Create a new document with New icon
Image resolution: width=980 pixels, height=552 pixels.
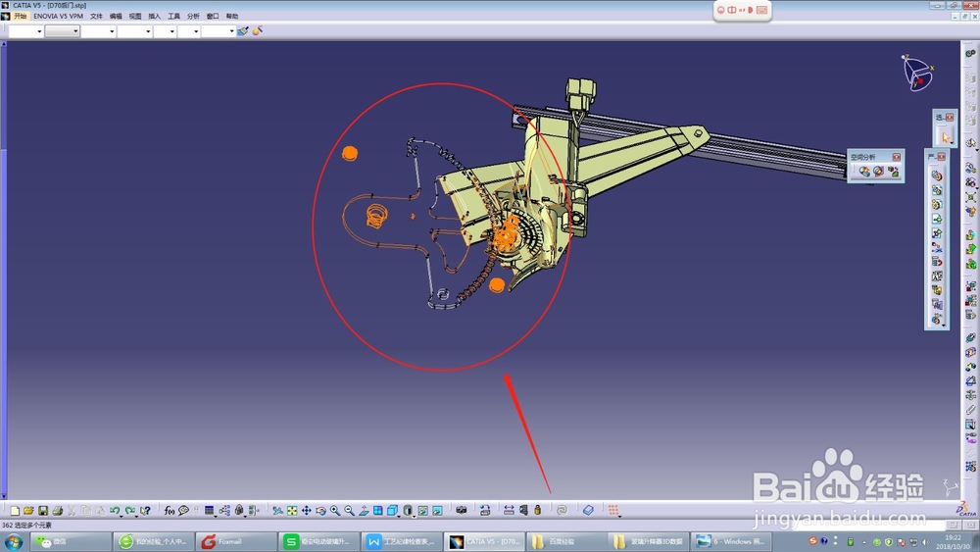[15, 511]
